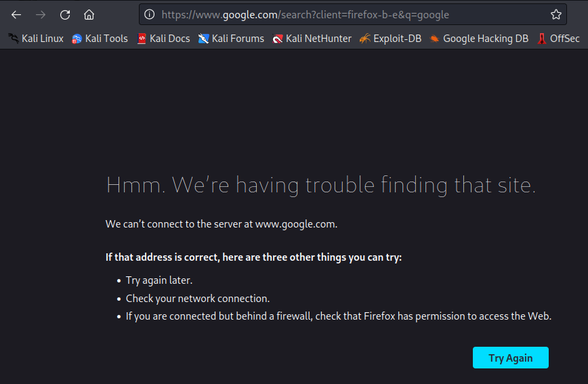Open the Kali Docs bookmark label
The height and width of the screenshot is (384, 588).
pos(169,39)
